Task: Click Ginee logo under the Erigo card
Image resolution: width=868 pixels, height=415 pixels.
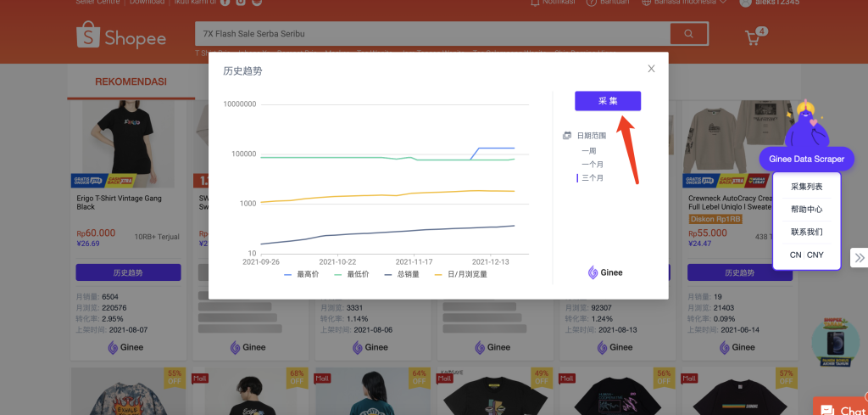Action: 125,347
